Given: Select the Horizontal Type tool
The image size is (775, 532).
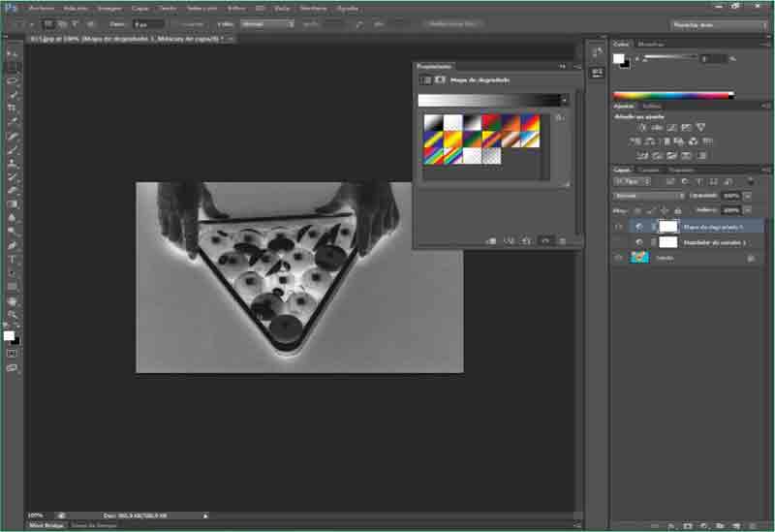Looking at the screenshot, I should 13,260.
